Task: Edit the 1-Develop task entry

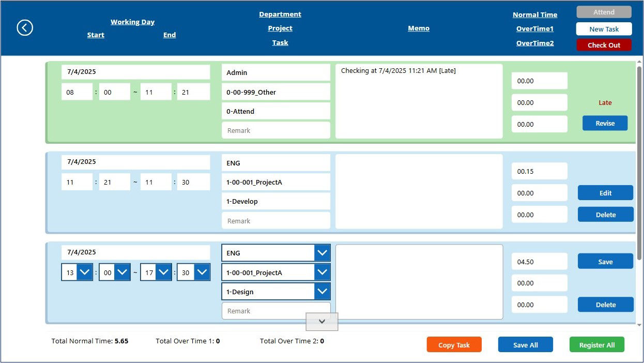Action: [605, 193]
